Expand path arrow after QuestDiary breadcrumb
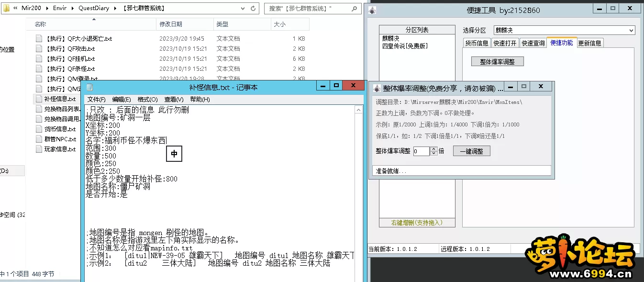 coord(115,8)
